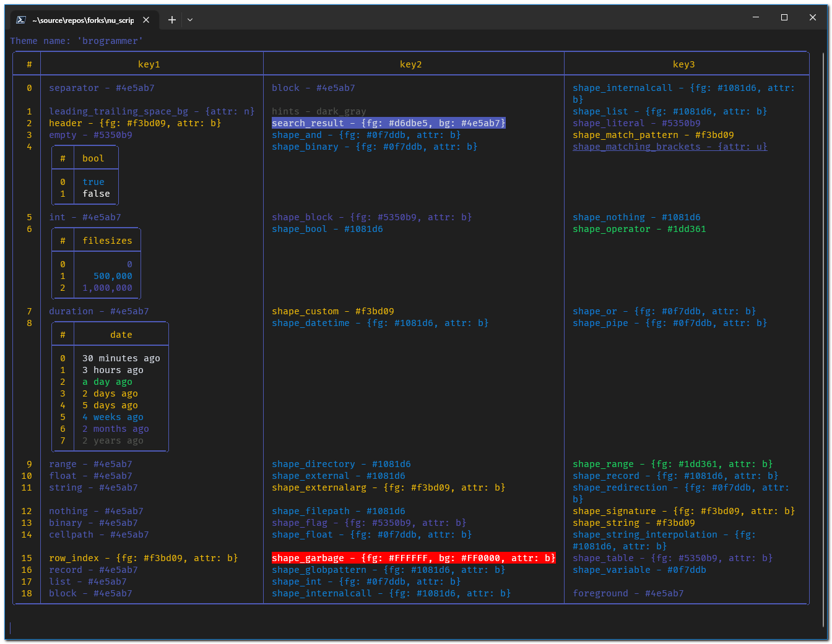This screenshot has height=644, width=832.
Task: Click the 'date' nested table header
Action: [121, 335]
